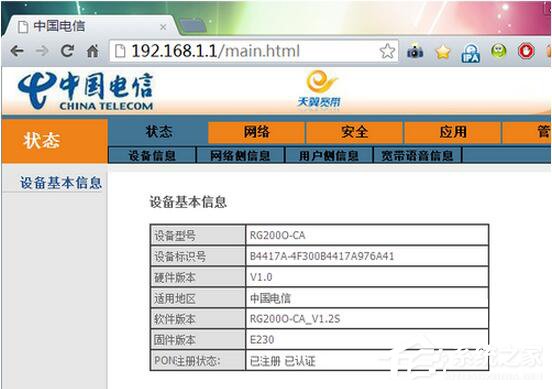Select the 用户侧信息 submenu
Viewport: 552px width, 389px height.
tap(328, 155)
